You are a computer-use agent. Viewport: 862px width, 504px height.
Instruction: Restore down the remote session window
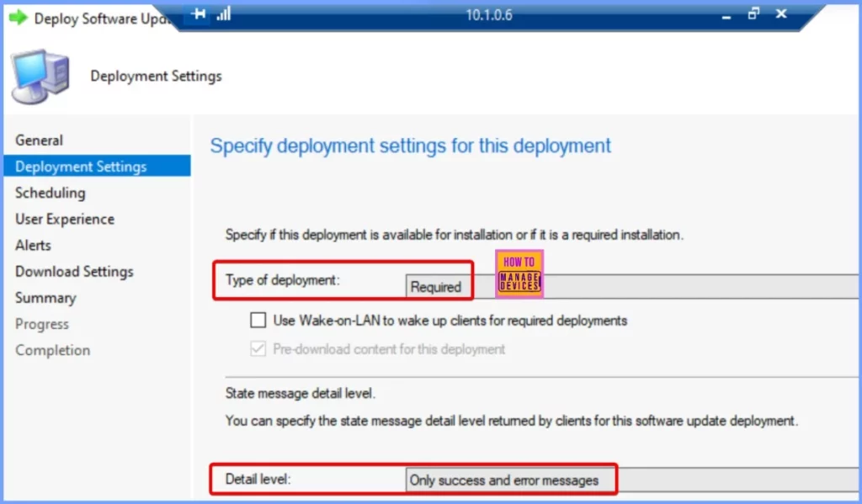pyautogui.click(x=753, y=13)
